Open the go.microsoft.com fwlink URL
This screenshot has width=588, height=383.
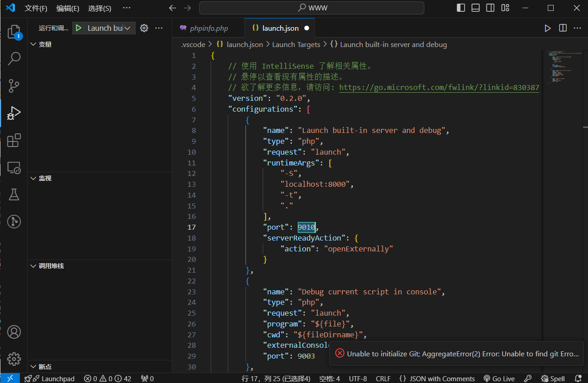439,88
